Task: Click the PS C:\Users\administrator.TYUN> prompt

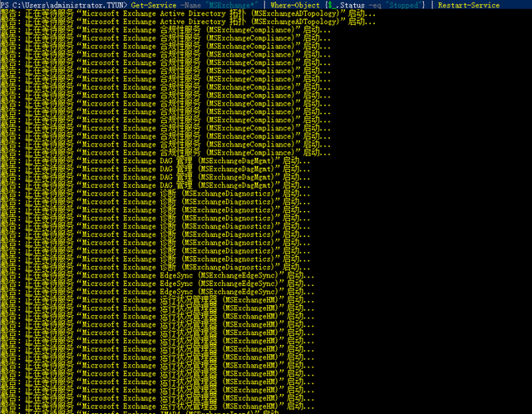Action: pos(64,5)
